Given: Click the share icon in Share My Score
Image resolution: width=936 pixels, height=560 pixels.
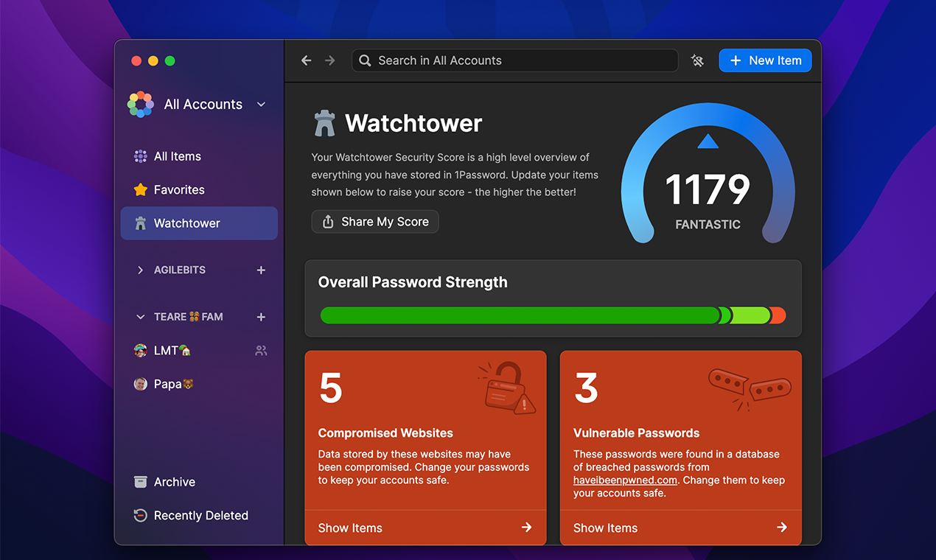Looking at the screenshot, I should coord(328,222).
